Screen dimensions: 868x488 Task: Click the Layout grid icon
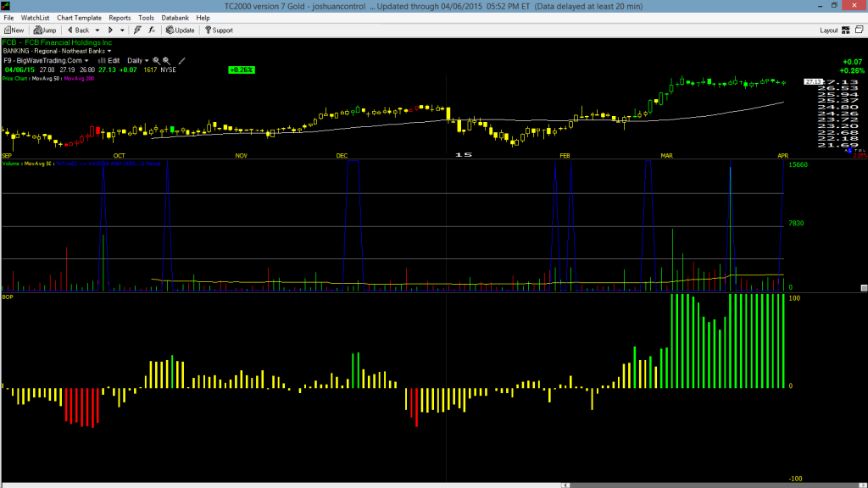[846, 30]
